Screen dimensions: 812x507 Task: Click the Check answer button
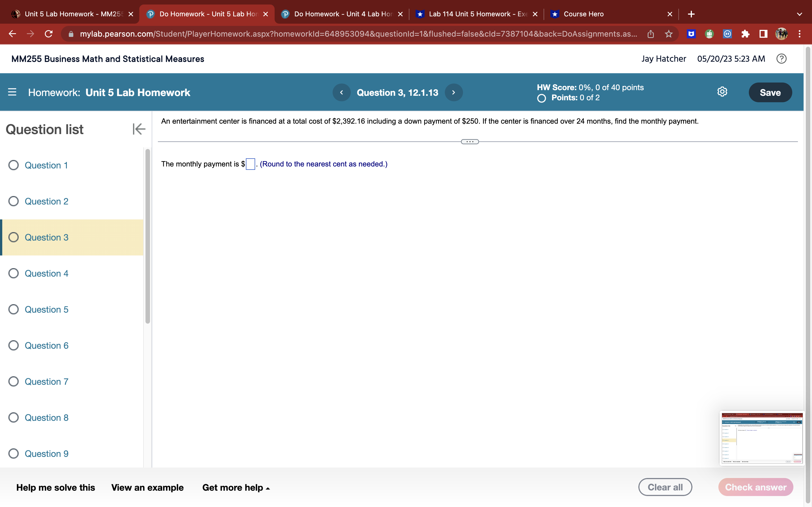pos(756,487)
